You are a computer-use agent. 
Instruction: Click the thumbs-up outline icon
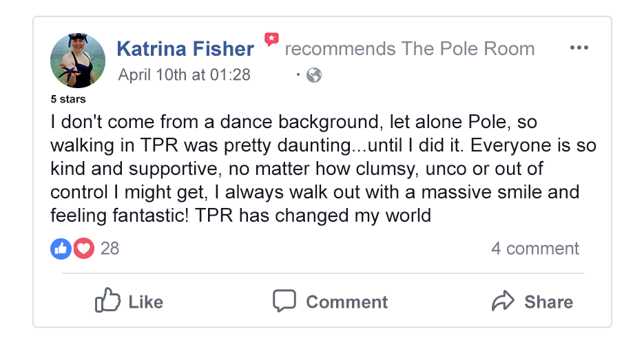[107, 301]
